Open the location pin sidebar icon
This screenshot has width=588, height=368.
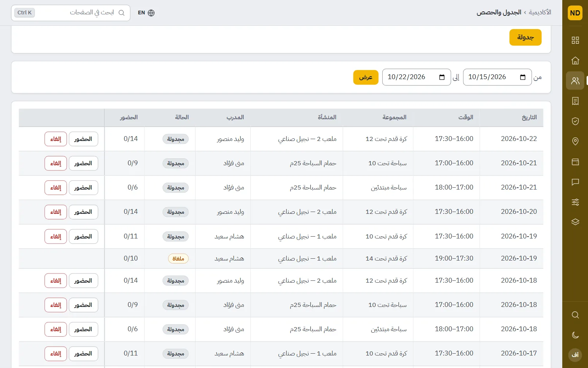[575, 141]
